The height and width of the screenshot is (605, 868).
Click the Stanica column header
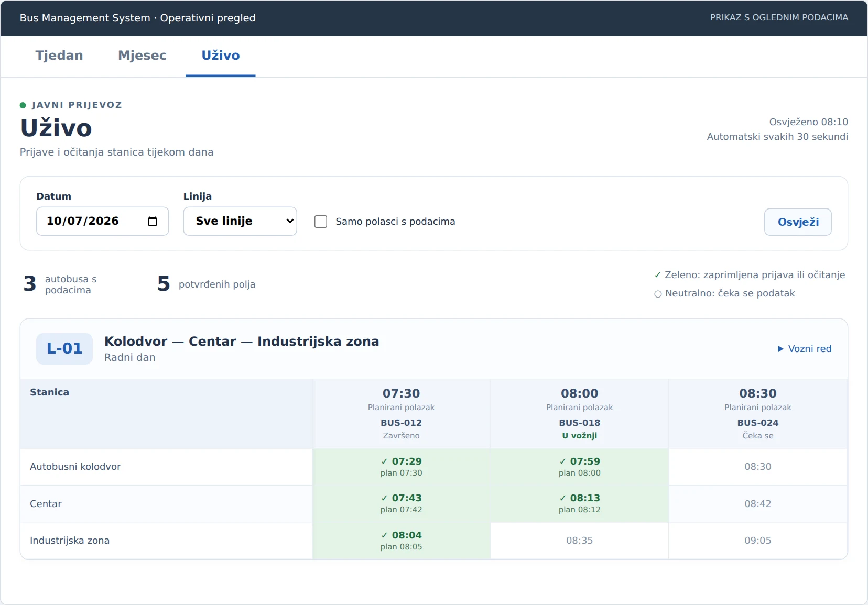click(166, 414)
